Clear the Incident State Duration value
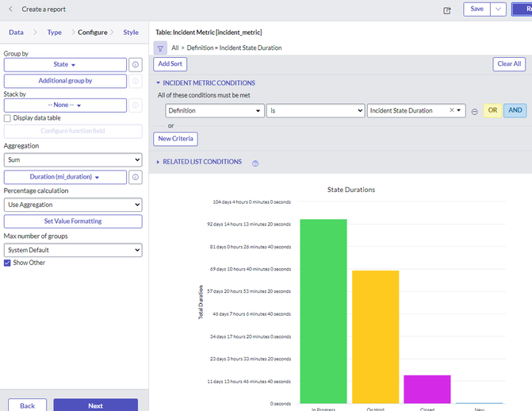 pyautogui.click(x=452, y=110)
